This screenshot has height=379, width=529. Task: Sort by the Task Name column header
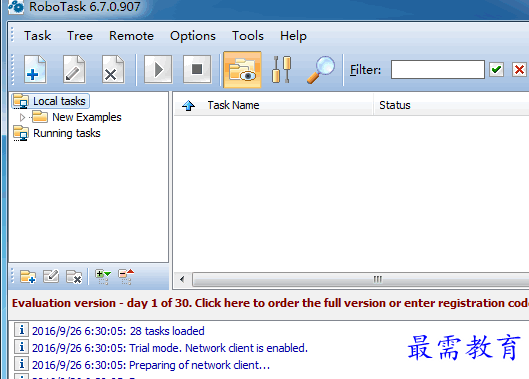233,105
